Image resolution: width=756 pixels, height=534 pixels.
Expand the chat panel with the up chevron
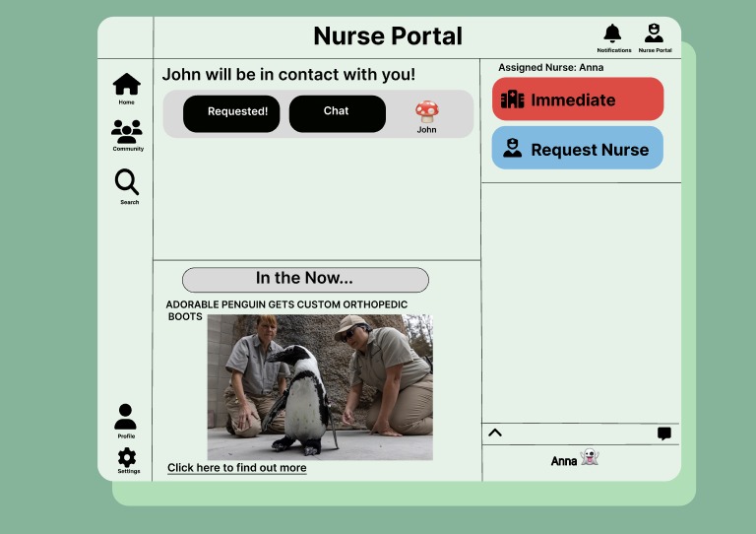(x=495, y=433)
